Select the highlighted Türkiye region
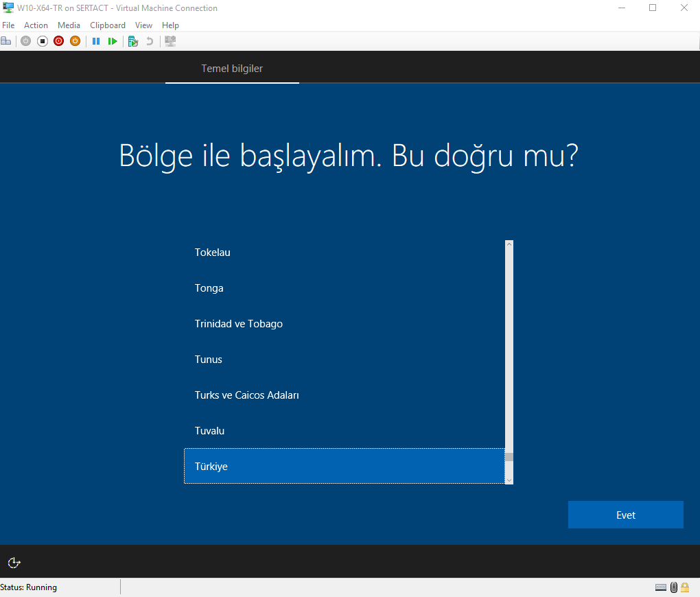This screenshot has width=700, height=597. (x=345, y=466)
